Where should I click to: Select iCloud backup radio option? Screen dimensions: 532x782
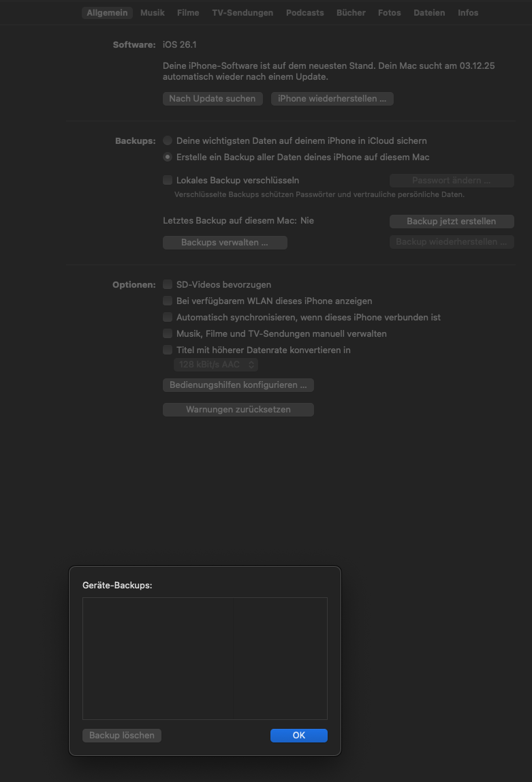(x=168, y=140)
